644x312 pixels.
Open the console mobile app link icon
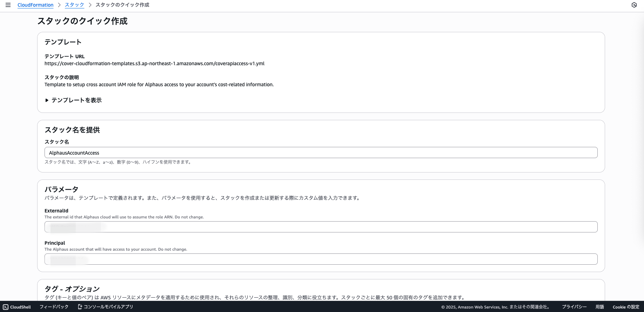click(x=80, y=307)
